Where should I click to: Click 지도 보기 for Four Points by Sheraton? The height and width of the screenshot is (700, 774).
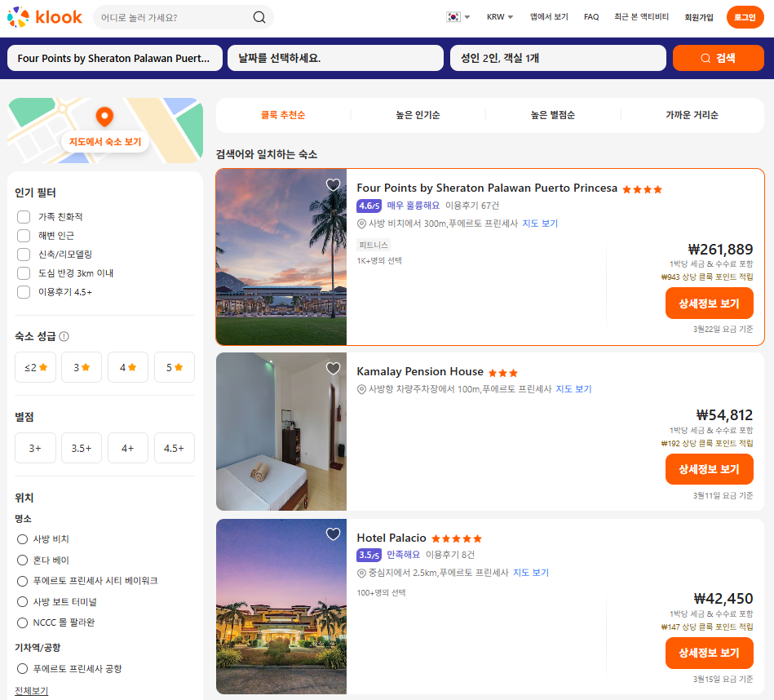point(540,224)
